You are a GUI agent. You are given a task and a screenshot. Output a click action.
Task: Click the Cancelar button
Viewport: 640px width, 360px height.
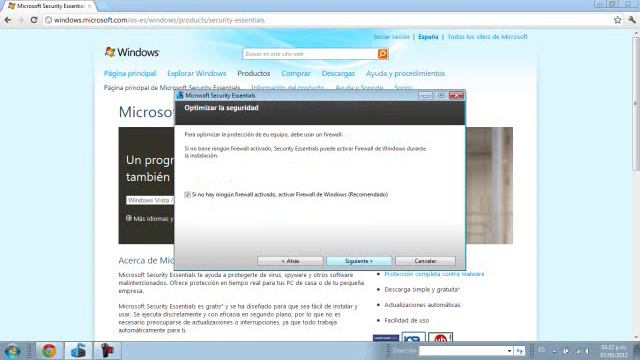[x=425, y=261]
